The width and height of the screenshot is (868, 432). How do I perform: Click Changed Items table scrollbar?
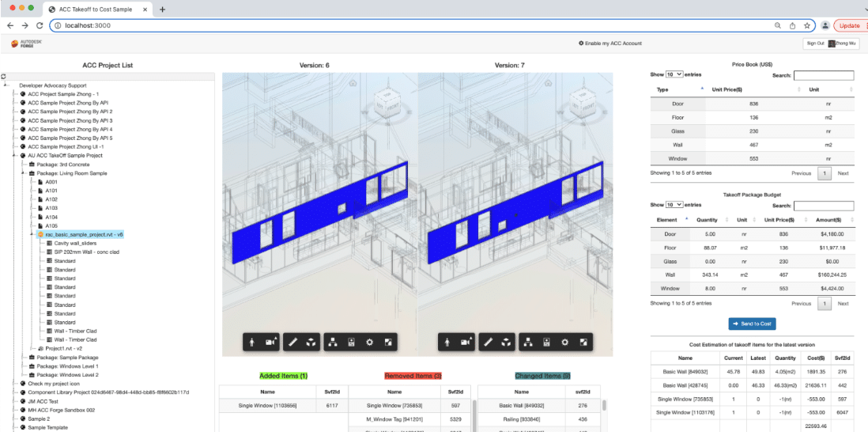[x=604, y=406]
